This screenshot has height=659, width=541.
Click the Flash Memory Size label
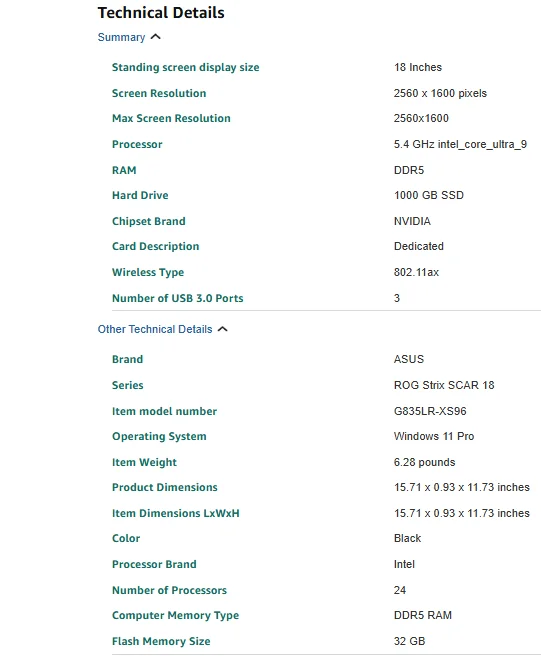pyautogui.click(x=161, y=641)
